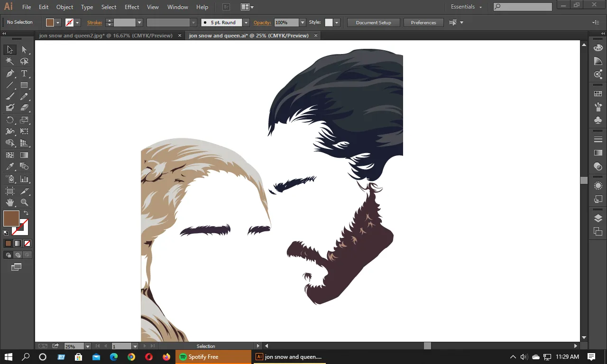Open the Swatches panel grid icon

598,94
